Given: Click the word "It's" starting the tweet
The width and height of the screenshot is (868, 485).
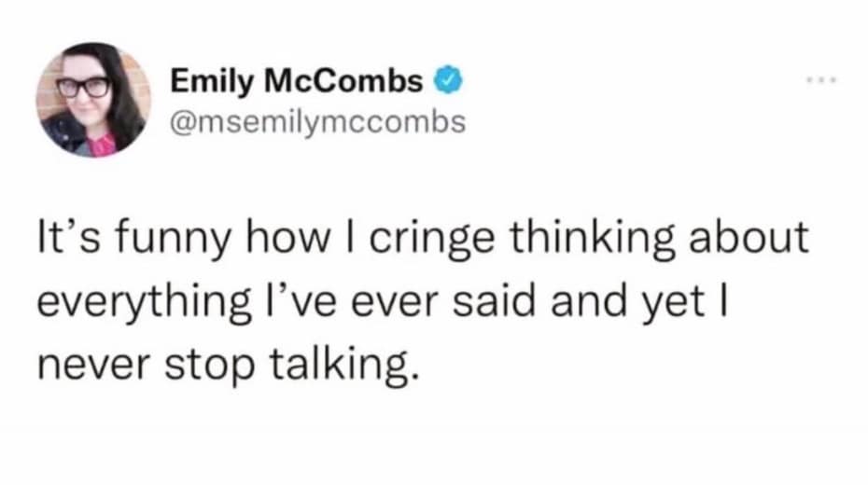Looking at the screenshot, I should (x=64, y=239).
